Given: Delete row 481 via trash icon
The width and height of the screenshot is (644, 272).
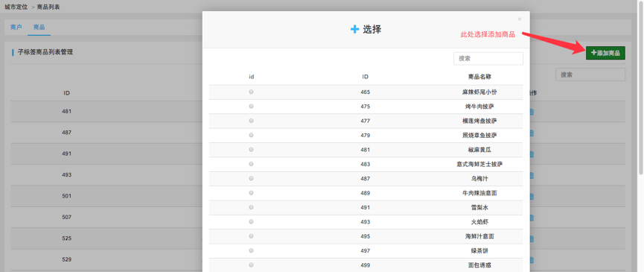Looking at the screenshot, I should tap(531, 112).
